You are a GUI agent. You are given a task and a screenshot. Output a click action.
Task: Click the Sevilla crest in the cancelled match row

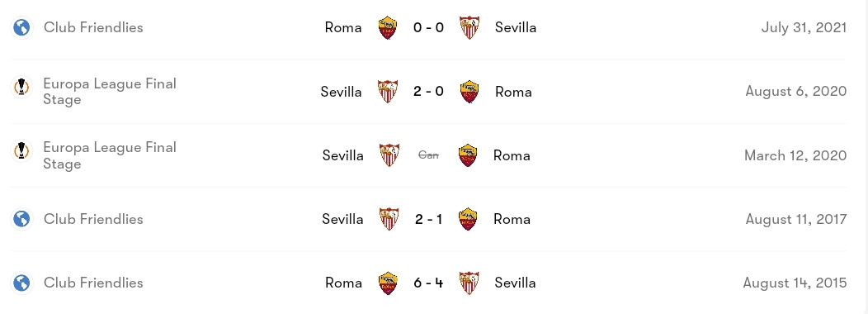pyautogui.click(x=389, y=155)
